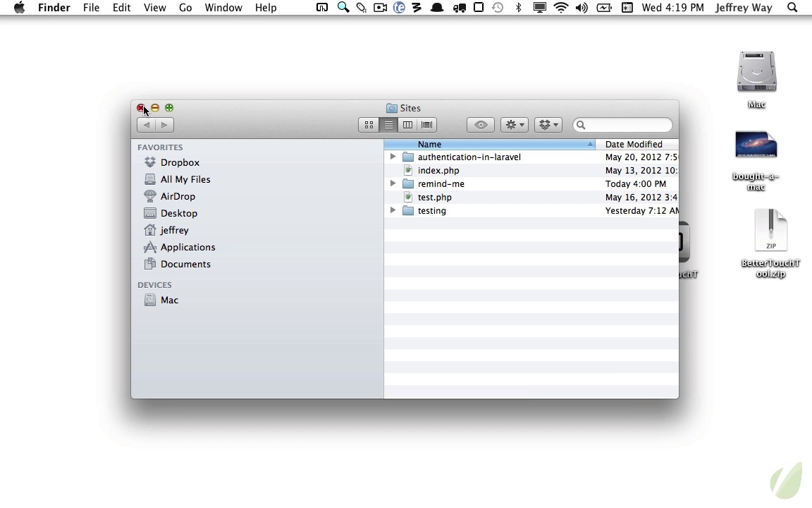Screen dimensions: 812x508
Task: Select All My Files in sidebar
Action: [x=185, y=179]
